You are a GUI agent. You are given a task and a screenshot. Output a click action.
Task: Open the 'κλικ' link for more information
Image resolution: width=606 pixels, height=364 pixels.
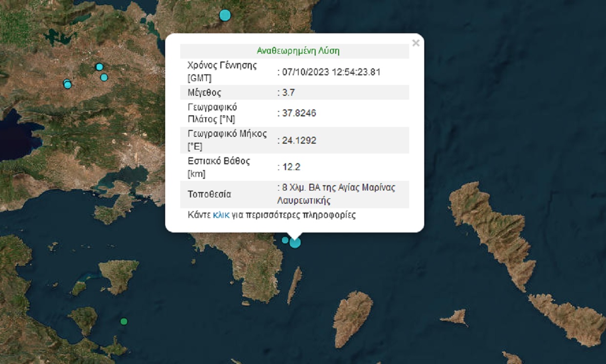click(x=221, y=215)
